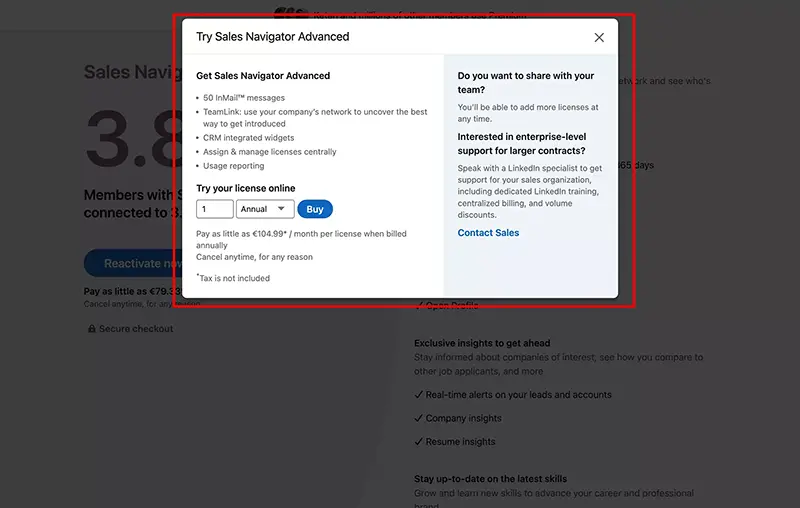This screenshot has height=508, width=800.
Task: Click 'Do you want to share with your team?' heading
Action: tap(526, 83)
